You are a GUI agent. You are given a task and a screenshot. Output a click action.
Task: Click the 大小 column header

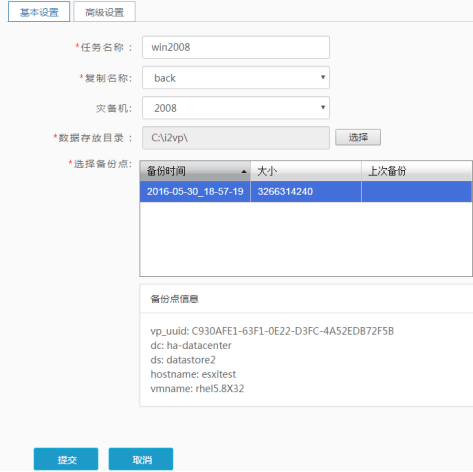tap(306, 171)
